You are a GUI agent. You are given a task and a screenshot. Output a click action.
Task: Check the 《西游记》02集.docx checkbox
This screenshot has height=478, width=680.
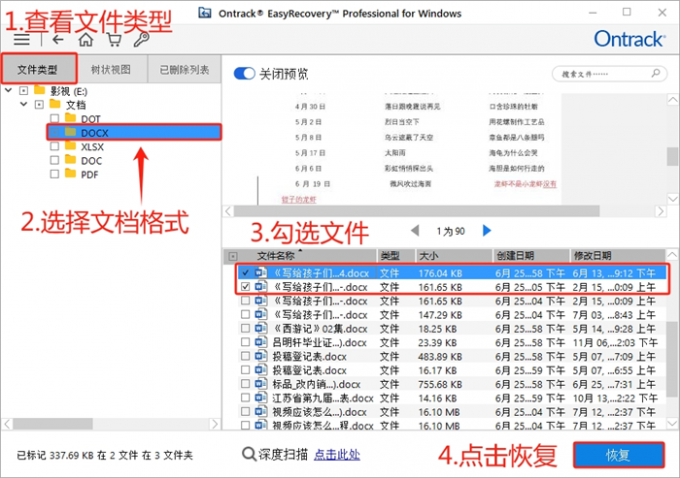click(245, 328)
